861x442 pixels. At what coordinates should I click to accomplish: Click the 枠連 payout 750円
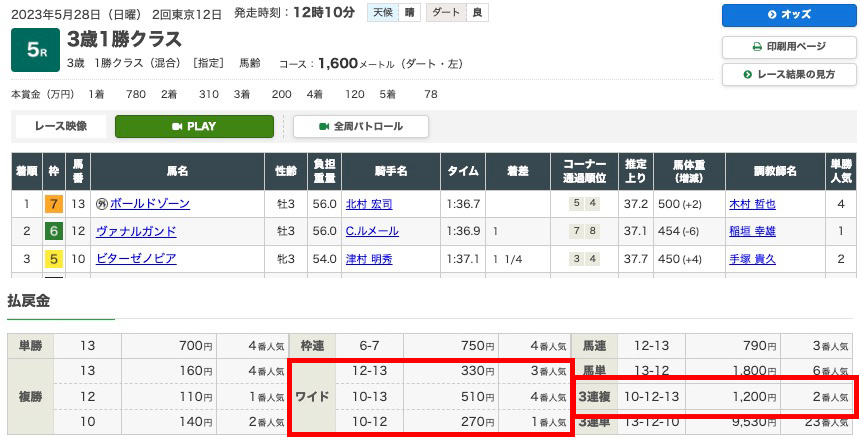click(478, 346)
